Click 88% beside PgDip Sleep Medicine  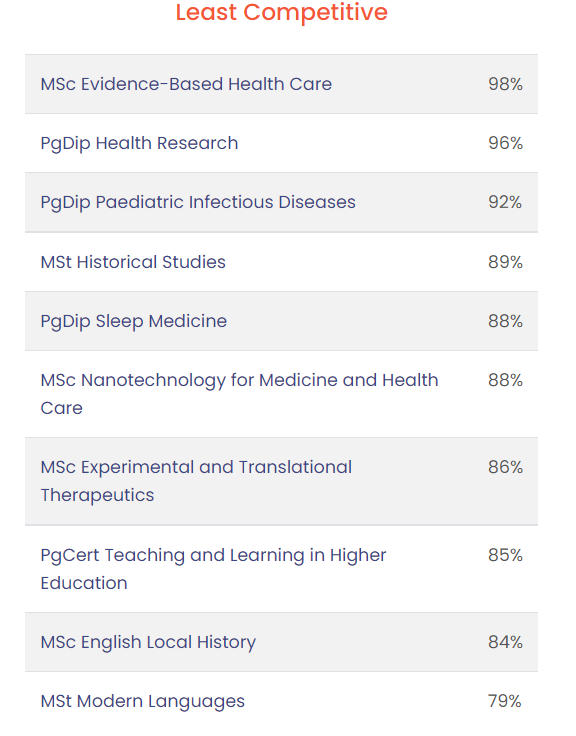coord(505,321)
